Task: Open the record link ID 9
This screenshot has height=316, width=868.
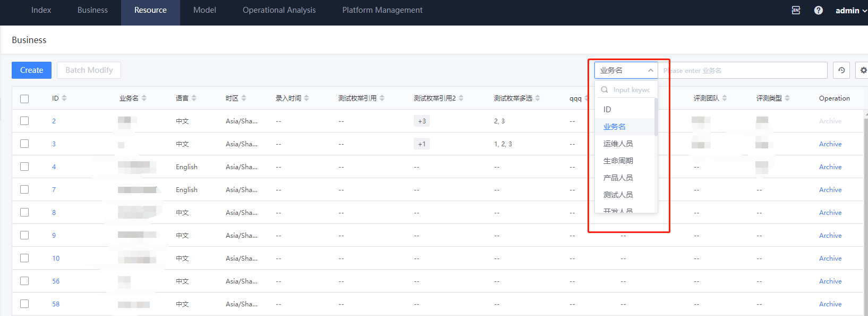Action: pyautogui.click(x=54, y=235)
